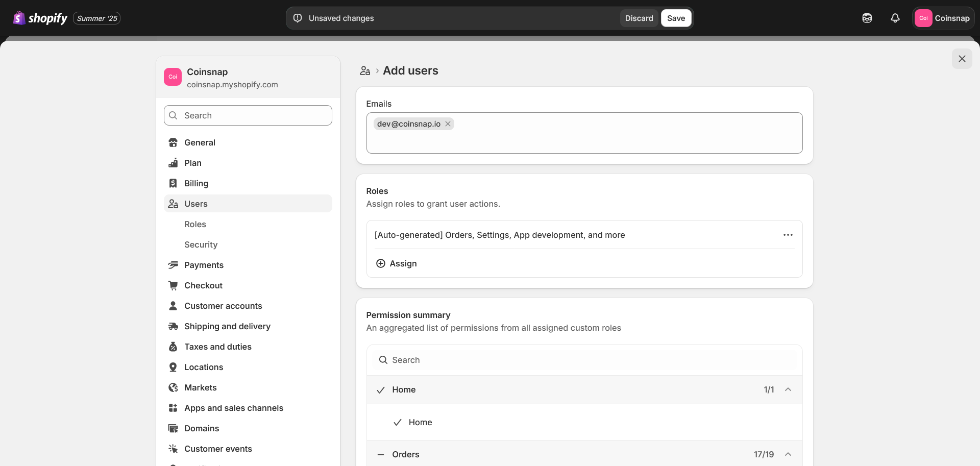This screenshot has height=466, width=980.
Task: Remove the dev@coinsnap.io email tag
Action: point(448,124)
